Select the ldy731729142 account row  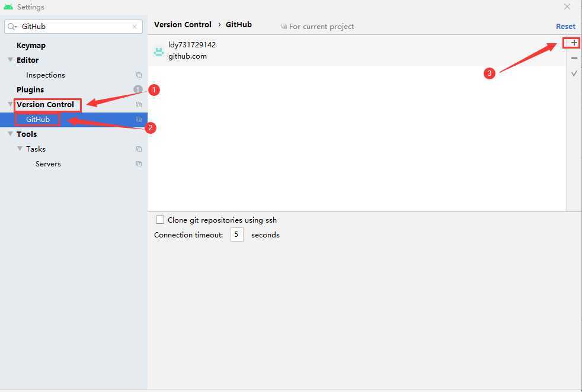click(x=357, y=51)
